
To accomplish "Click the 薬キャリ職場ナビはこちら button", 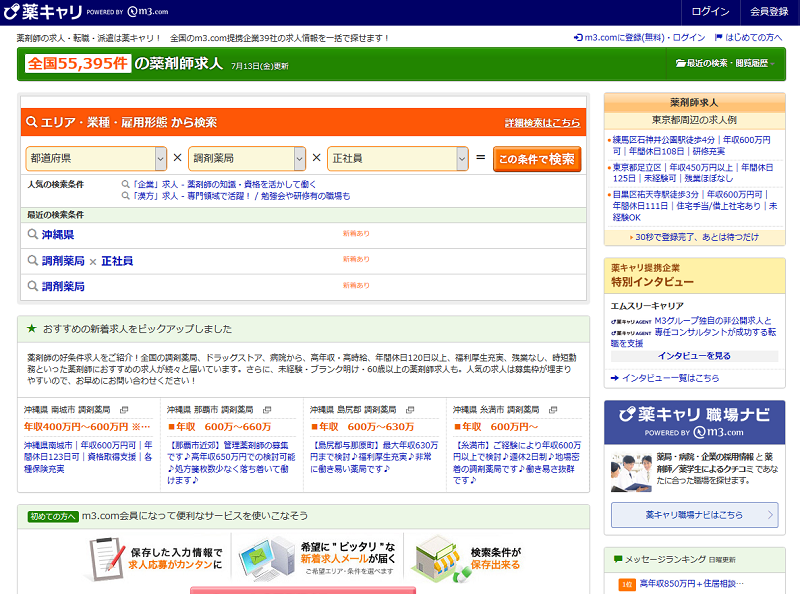I will pos(694,515).
